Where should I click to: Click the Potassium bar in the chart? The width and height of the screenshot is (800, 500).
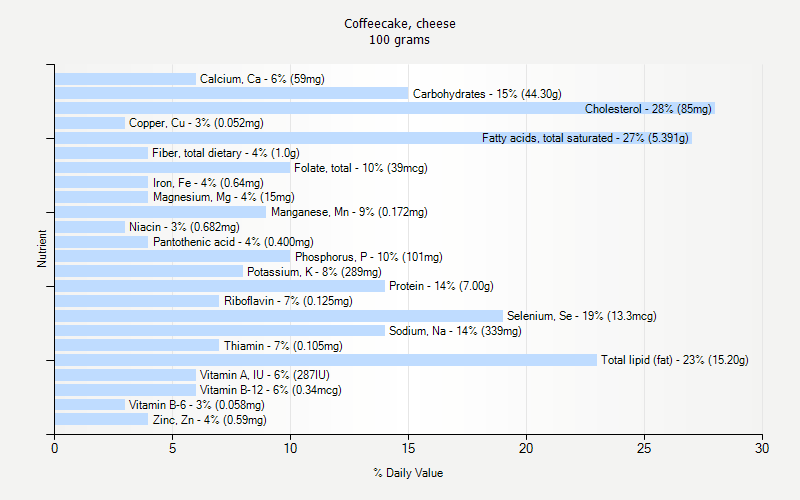pos(149,271)
